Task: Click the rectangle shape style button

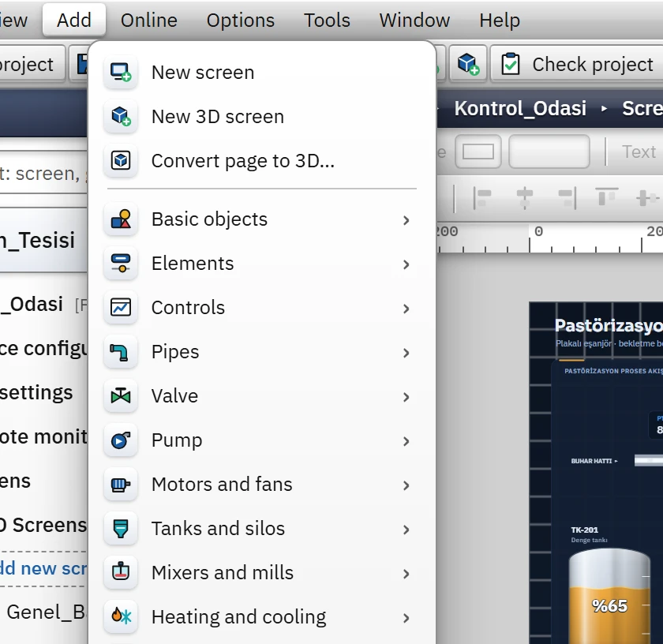Action: point(478,152)
